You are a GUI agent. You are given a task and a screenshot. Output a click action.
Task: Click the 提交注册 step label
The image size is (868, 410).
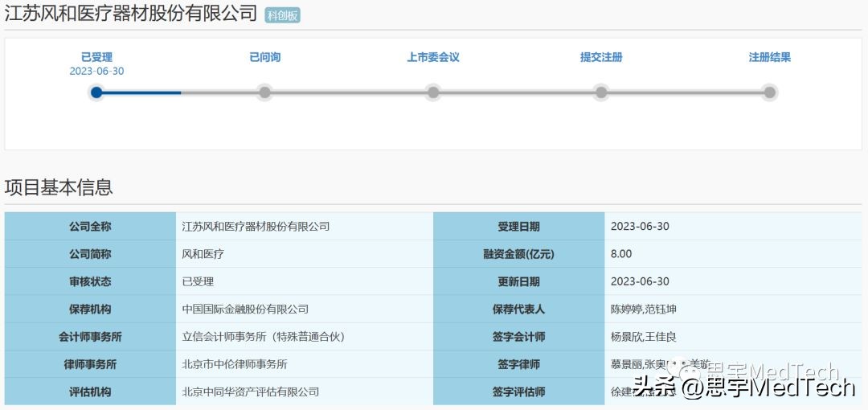[601, 57]
